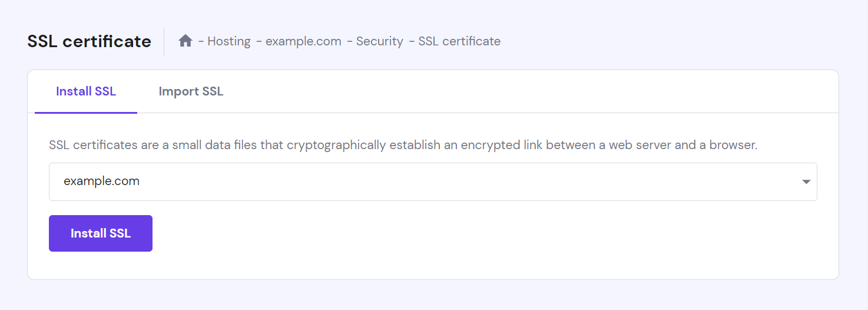The width and height of the screenshot is (868, 310).
Task: Click the SSL certificate breadcrumb item
Action: pyautogui.click(x=459, y=41)
